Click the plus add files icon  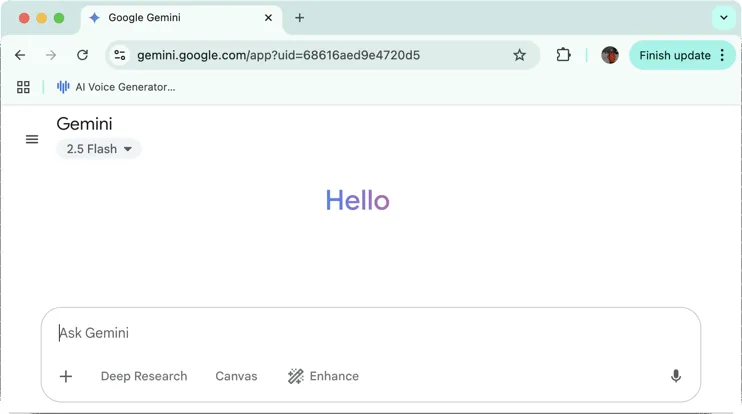(66, 377)
